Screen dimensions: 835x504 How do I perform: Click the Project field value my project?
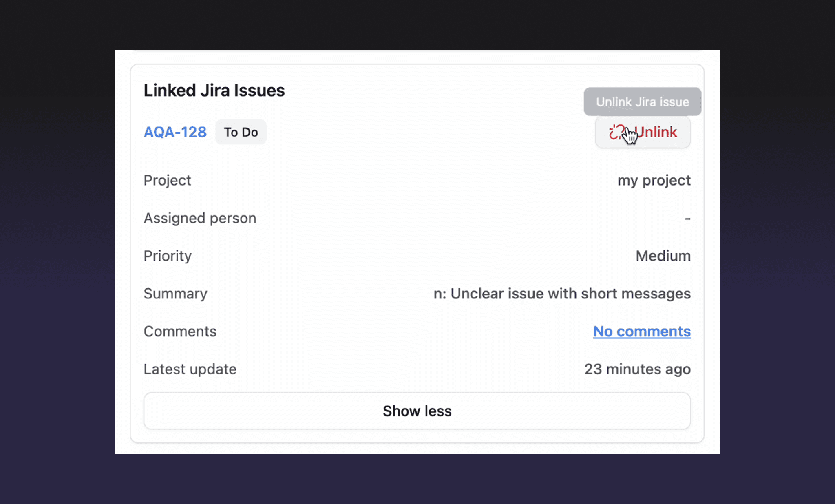[654, 180]
